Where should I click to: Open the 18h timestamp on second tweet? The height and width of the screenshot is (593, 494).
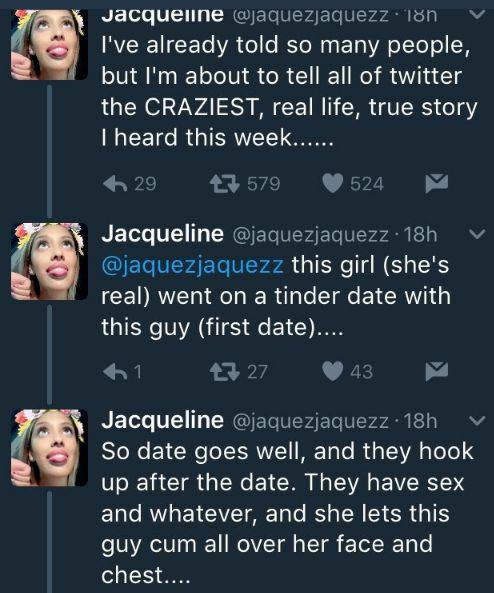(x=421, y=234)
